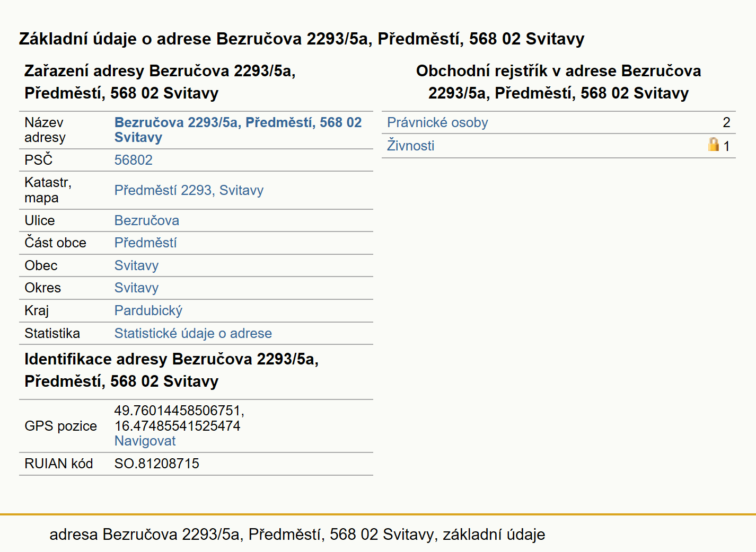Screen dimensions: 756x552
Task: Click the Identifikace adresy section heading
Action: (x=171, y=370)
